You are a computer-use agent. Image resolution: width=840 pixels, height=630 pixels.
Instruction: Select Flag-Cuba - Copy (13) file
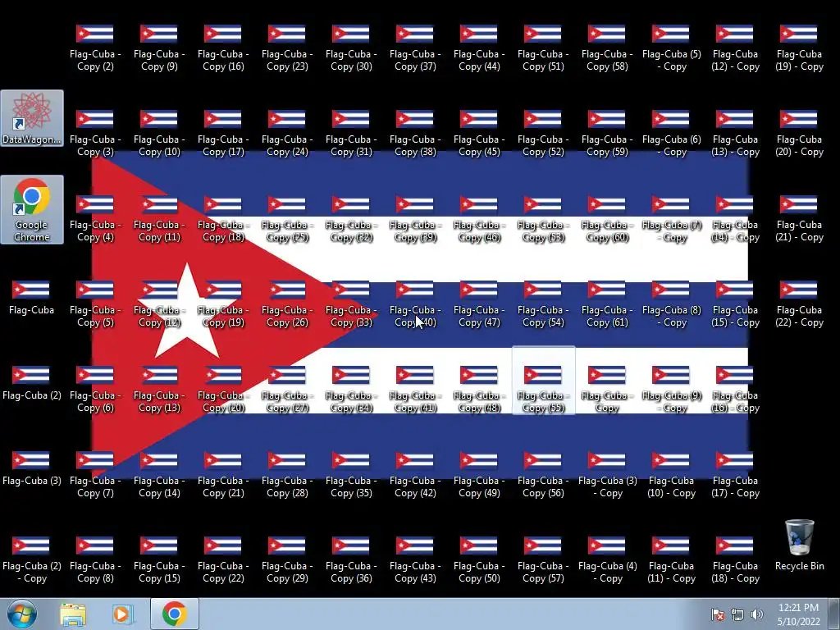[x=158, y=389]
